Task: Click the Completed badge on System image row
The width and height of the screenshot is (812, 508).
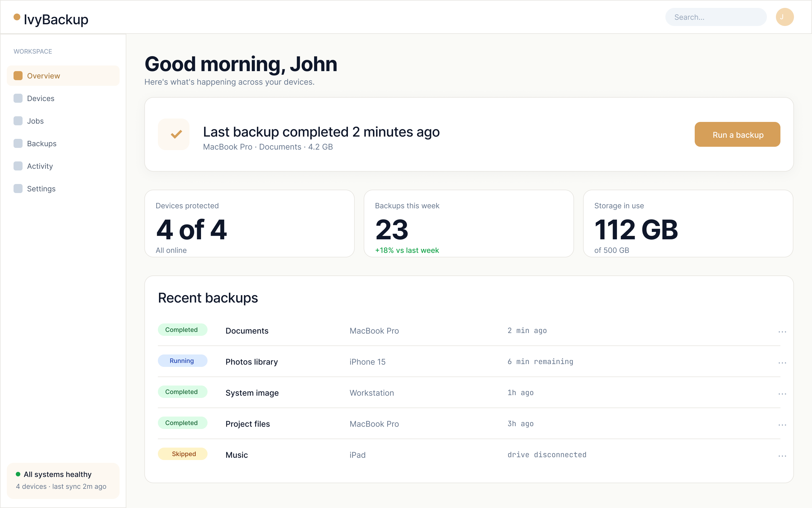Action: (182, 392)
